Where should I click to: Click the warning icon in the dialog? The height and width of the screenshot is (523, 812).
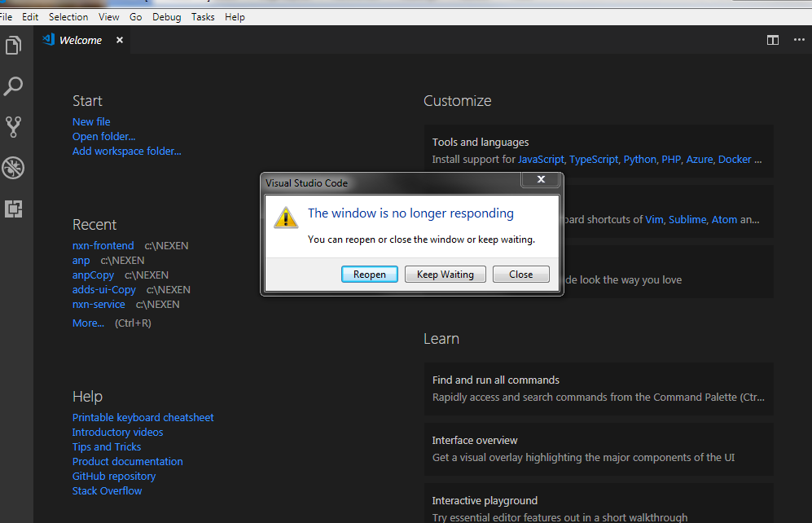pyautogui.click(x=286, y=218)
